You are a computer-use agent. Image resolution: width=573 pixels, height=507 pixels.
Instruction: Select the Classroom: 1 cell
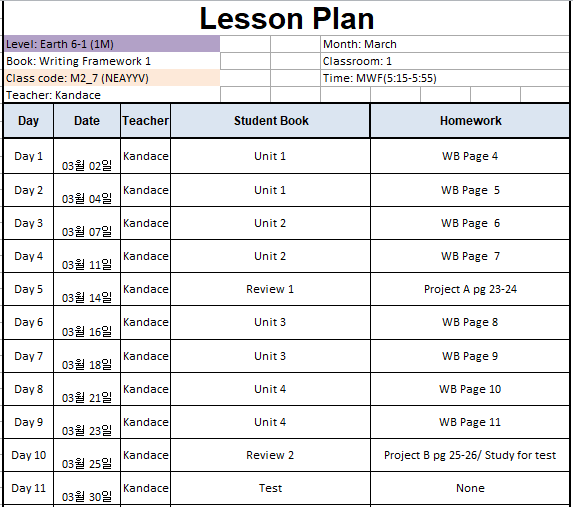pos(445,61)
